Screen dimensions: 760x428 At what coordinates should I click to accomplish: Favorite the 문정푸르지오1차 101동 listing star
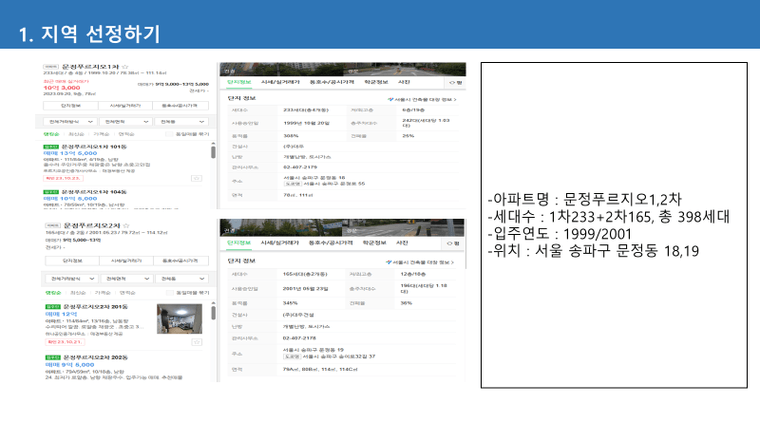[x=196, y=178]
